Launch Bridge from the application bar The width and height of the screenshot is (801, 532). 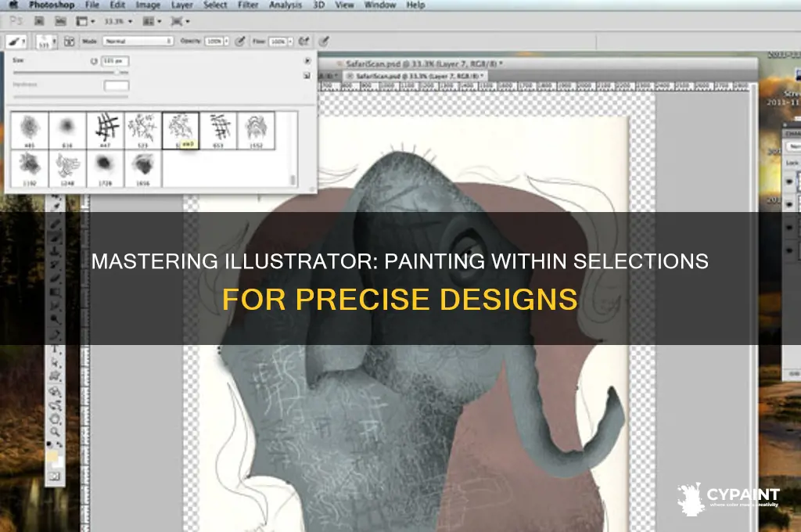[x=39, y=21]
